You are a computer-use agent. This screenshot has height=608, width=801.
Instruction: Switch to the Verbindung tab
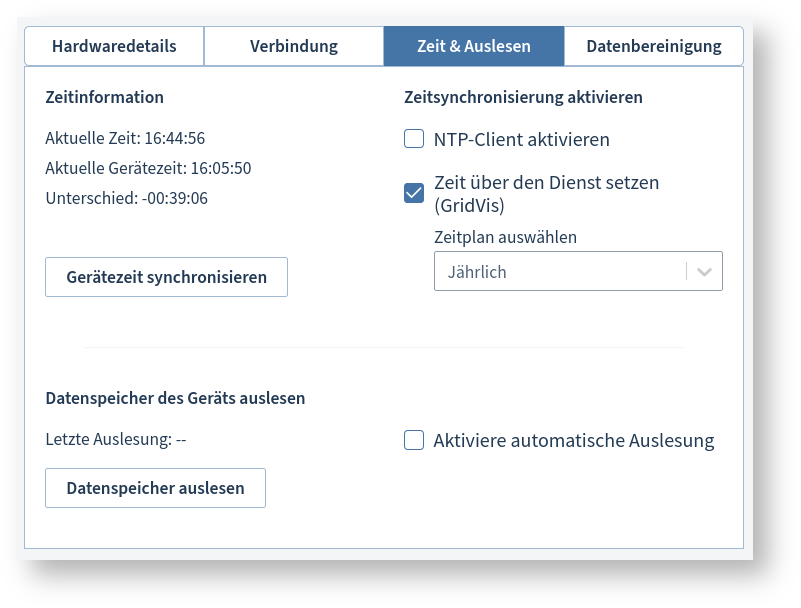tap(293, 46)
